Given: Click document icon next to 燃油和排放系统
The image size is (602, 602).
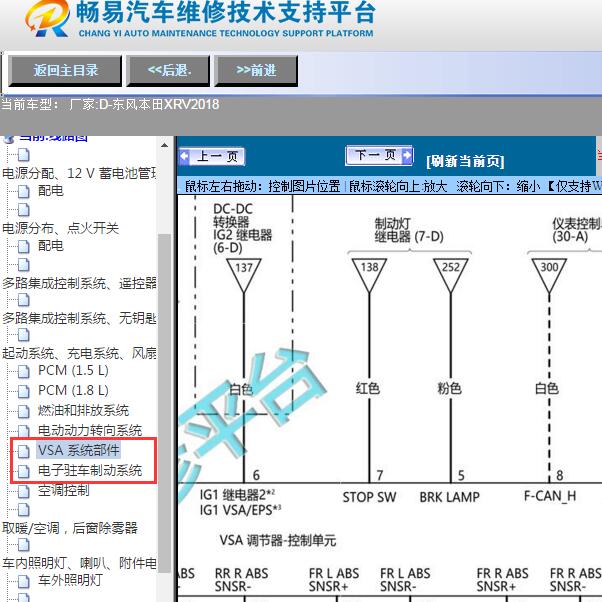Looking at the screenshot, I should [x=23, y=411].
